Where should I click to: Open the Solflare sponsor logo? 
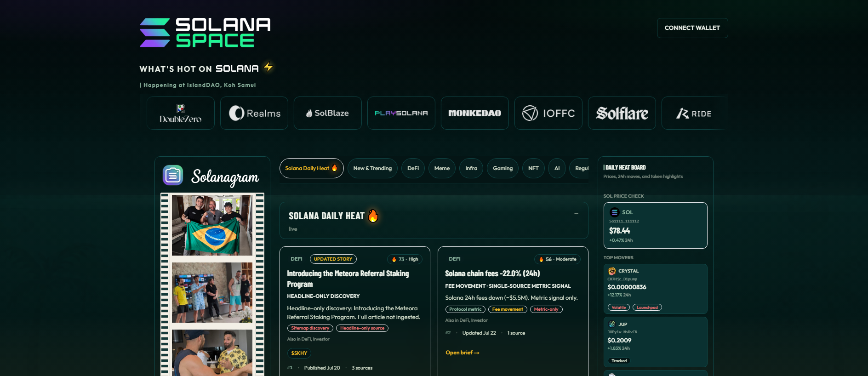point(622,113)
